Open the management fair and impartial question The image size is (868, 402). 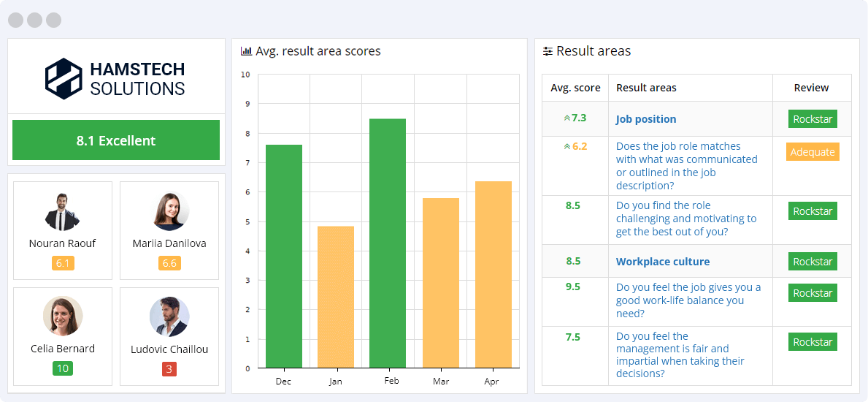click(x=680, y=355)
